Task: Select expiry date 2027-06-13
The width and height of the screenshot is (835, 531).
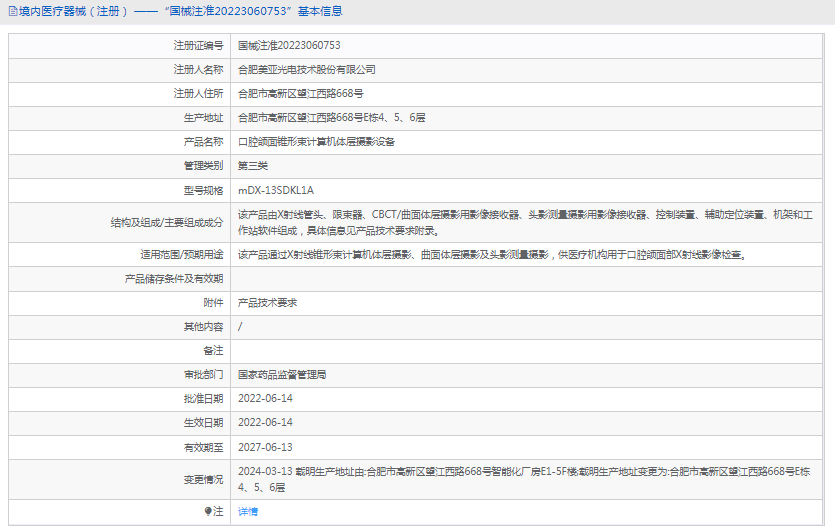Action: click(265, 447)
